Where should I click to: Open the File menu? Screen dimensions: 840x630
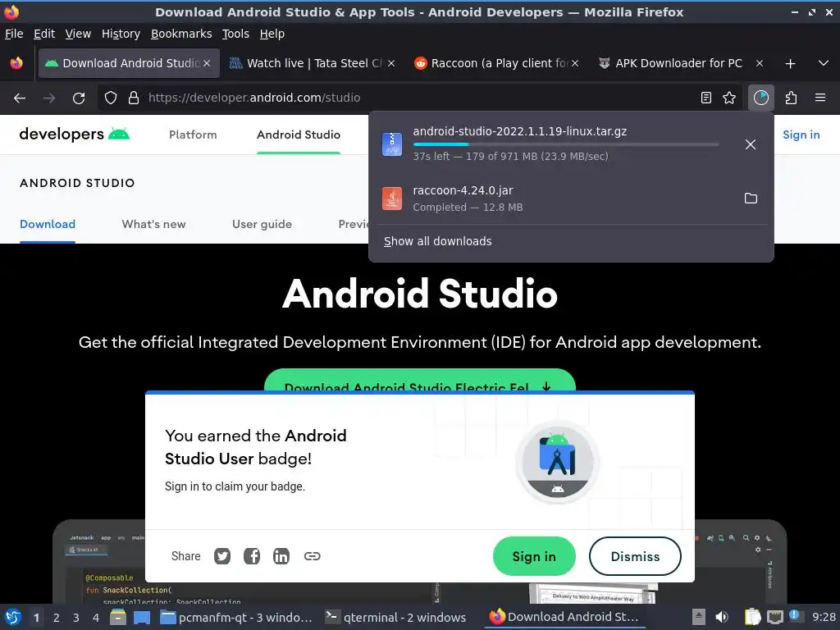coord(14,34)
